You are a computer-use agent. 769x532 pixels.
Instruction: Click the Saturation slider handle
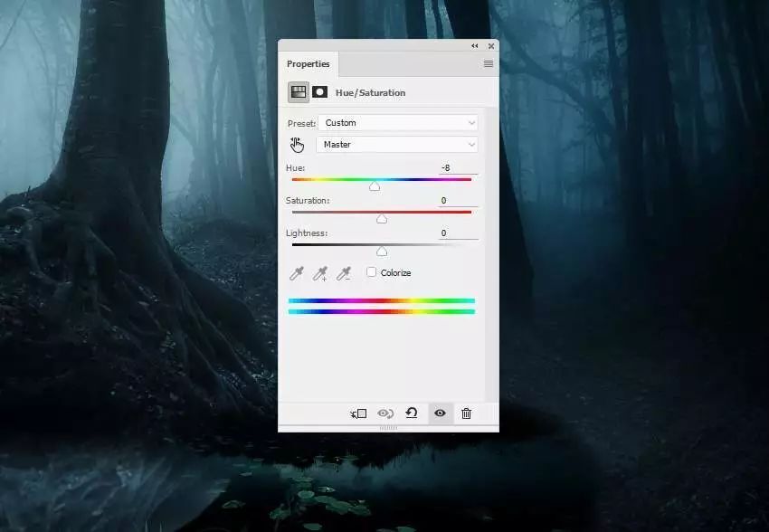click(x=382, y=219)
